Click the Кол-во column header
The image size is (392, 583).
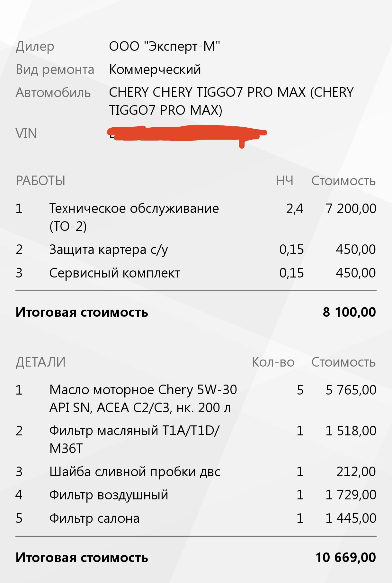point(273,362)
